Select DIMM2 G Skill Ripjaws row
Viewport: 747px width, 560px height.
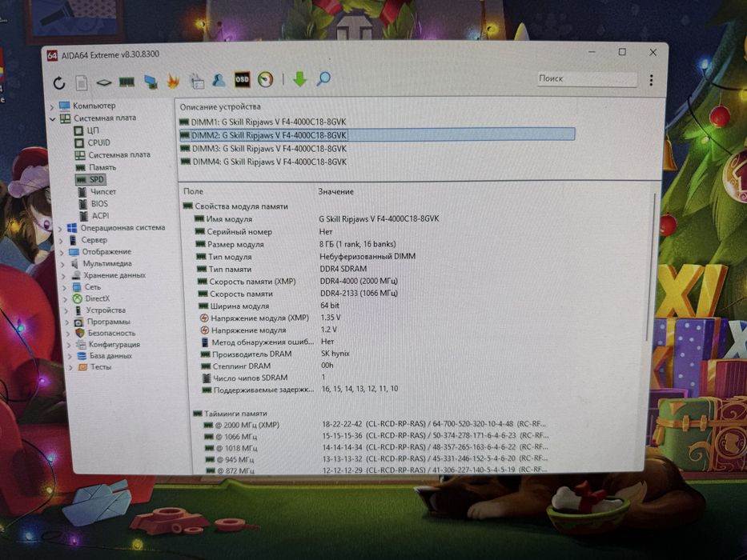tap(377, 135)
